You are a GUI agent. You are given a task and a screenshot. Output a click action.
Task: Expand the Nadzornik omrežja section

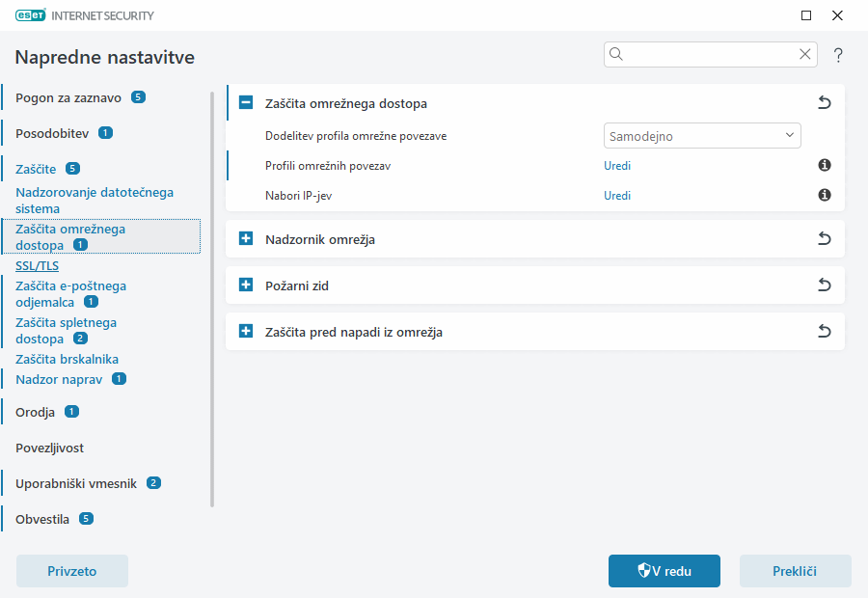[246, 239]
